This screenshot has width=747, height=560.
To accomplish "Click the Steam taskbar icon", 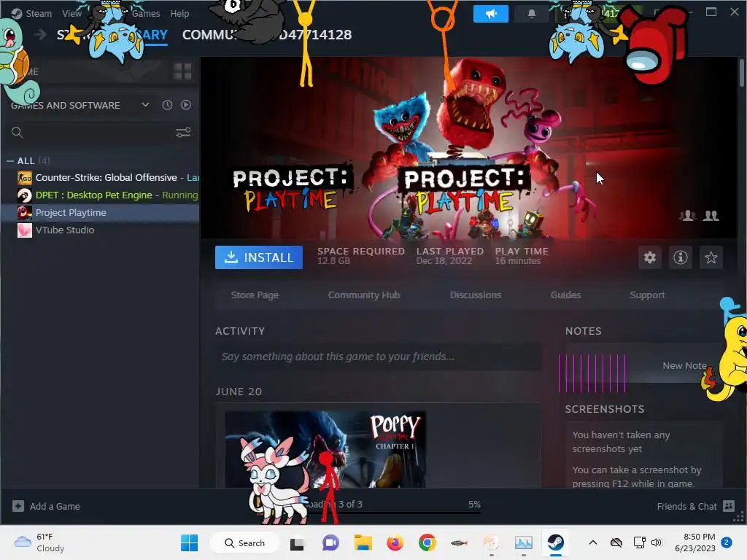I will coord(555,542).
